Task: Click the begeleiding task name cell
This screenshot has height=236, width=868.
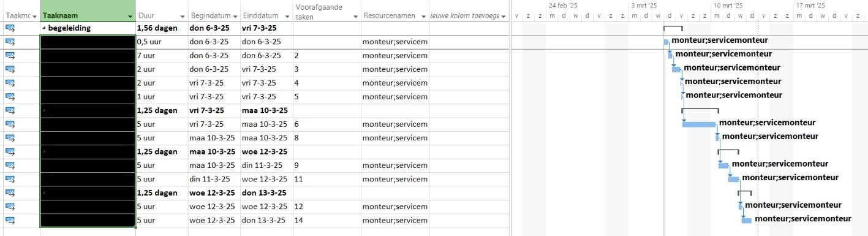Action: (x=88, y=28)
